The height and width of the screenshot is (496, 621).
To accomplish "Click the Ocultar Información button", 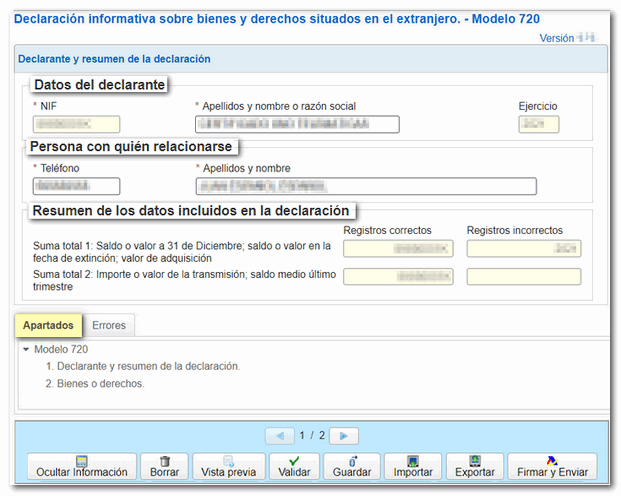I will 81,466.
